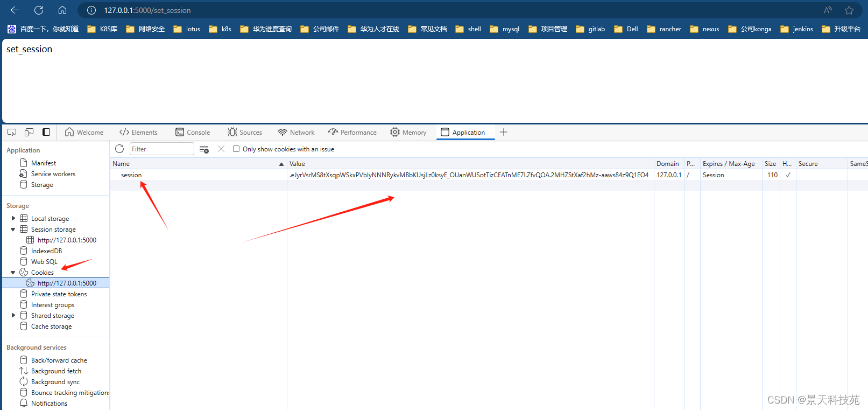Screen dimensions: 868x410
Task: Open mysql bookmark folder
Action: pos(505,29)
